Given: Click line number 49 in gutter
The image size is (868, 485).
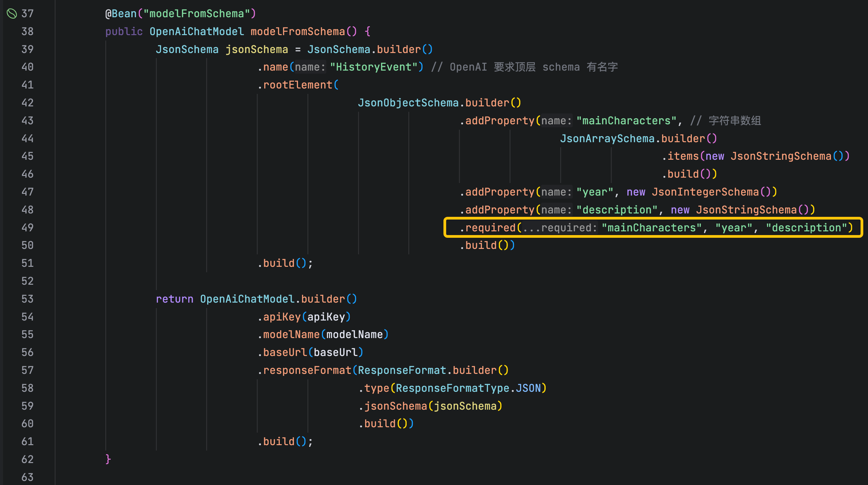Looking at the screenshot, I should 27,228.
